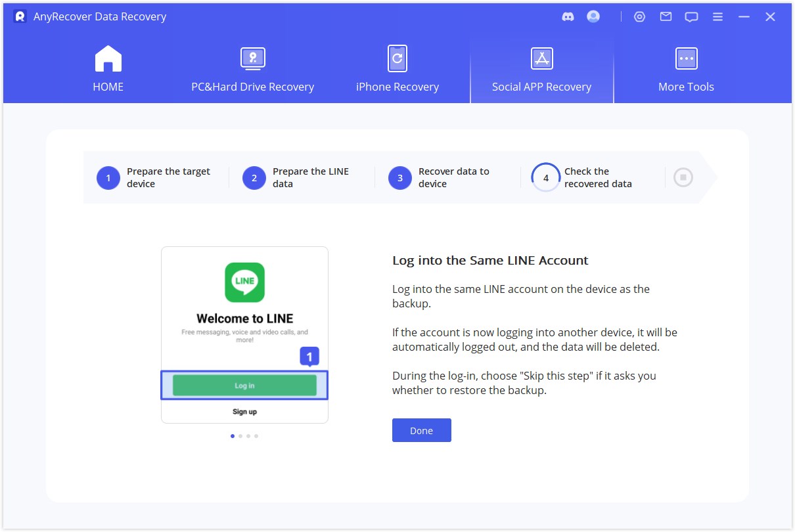Click the More Tools icon
Image resolution: width=795 pixels, height=532 pixels.
click(x=686, y=58)
